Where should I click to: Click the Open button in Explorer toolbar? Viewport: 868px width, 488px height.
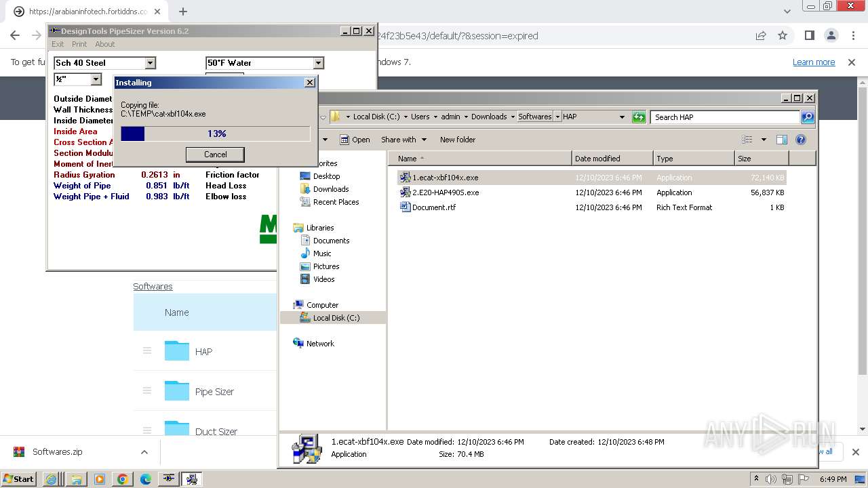point(355,140)
